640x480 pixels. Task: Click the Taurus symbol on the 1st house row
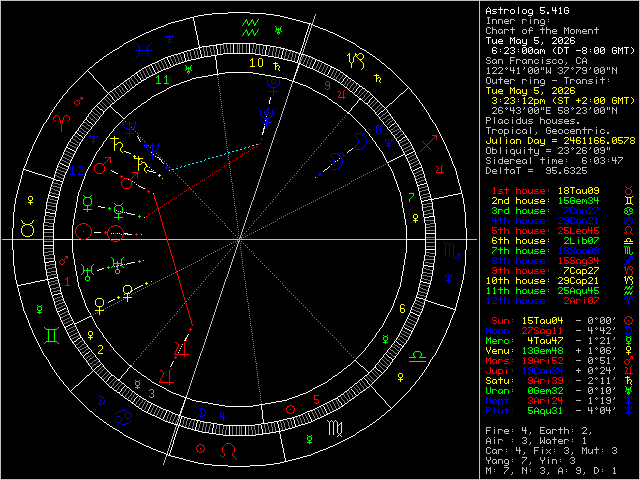[x=629, y=191]
